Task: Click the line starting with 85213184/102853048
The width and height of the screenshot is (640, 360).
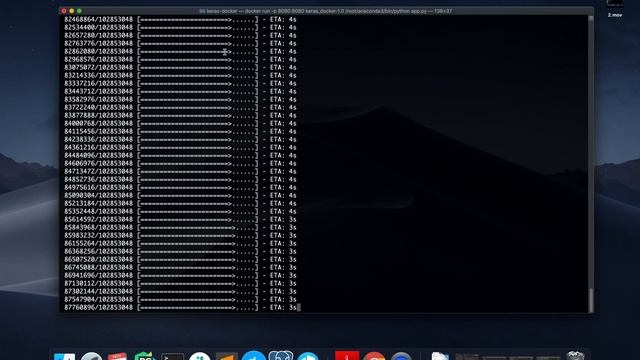Action: 180,203
